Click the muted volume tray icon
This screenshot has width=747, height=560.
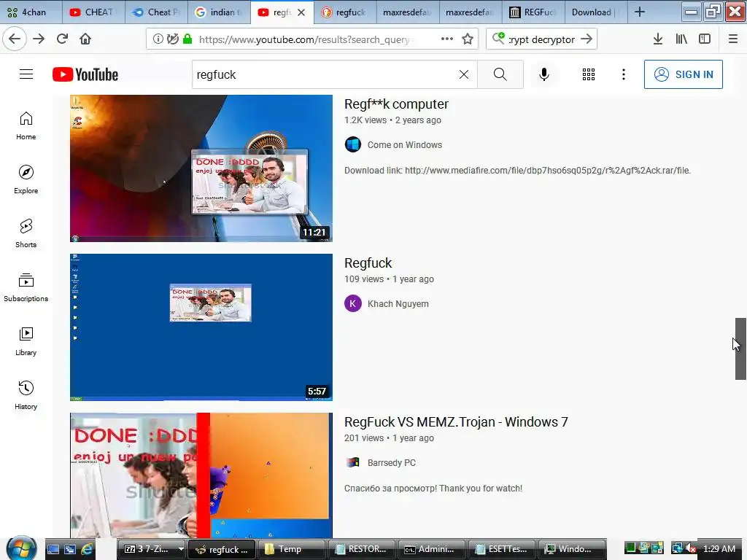(690, 548)
